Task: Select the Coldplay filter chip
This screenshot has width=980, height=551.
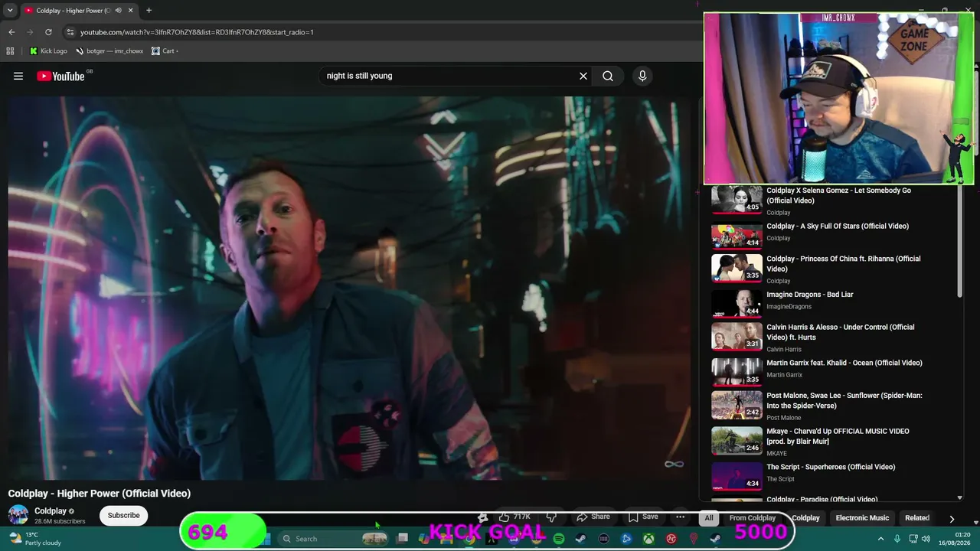Action: click(x=805, y=518)
